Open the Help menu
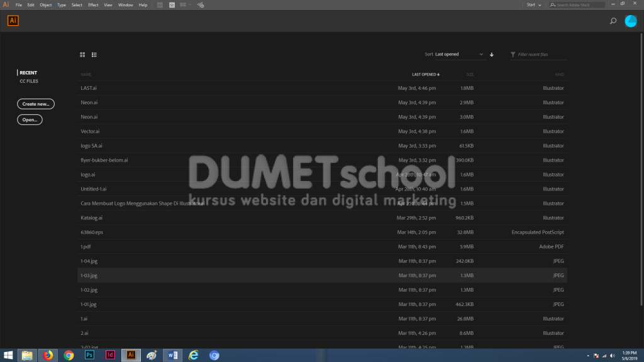 pos(143,5)
